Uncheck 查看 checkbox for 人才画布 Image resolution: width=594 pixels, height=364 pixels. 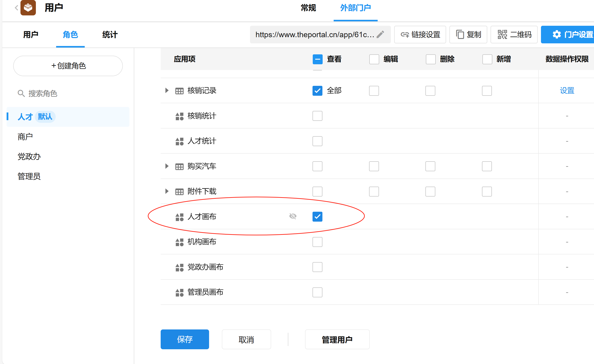click(x=317, y=217)
